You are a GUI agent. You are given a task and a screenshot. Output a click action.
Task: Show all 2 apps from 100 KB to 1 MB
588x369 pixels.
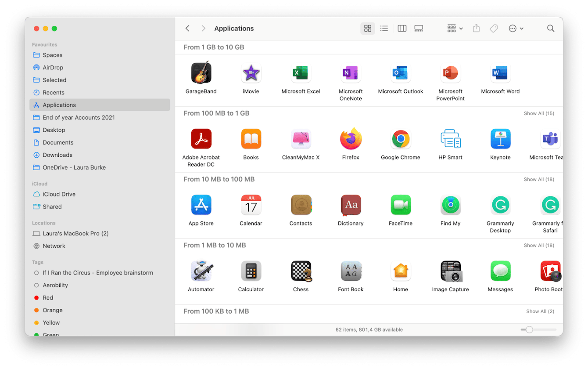pos(540,311)
